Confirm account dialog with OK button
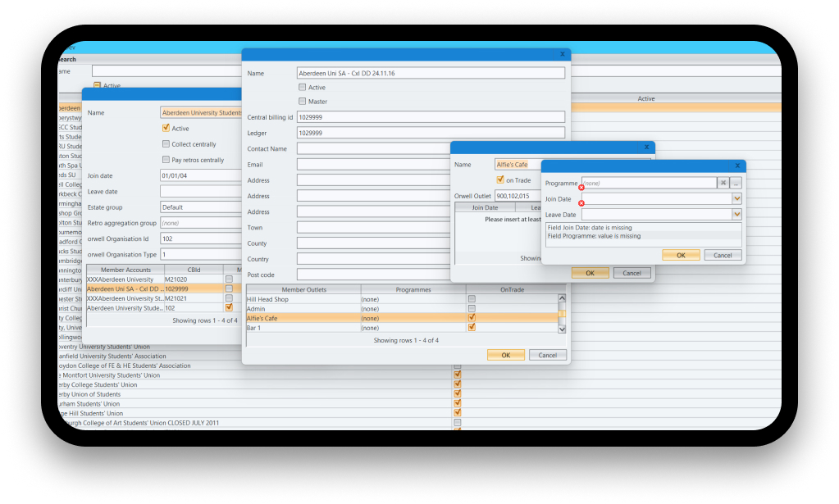839x504 pixels. 505,355
